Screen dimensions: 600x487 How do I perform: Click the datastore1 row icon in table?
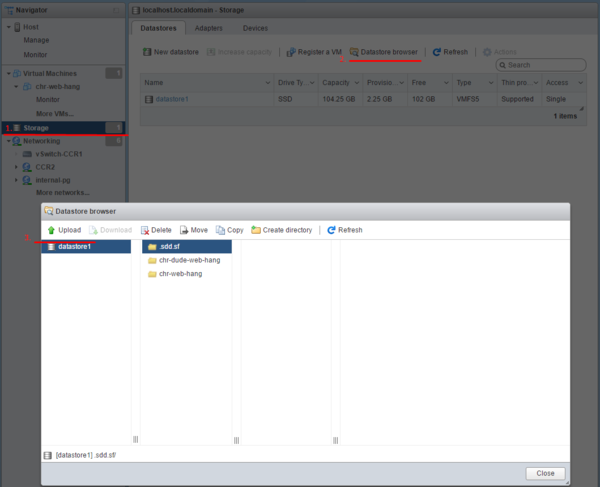point(149,99)
